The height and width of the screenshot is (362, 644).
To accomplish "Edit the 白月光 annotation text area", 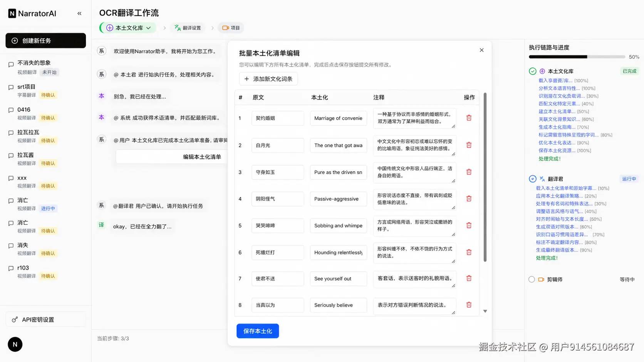I will click(414, 145).
